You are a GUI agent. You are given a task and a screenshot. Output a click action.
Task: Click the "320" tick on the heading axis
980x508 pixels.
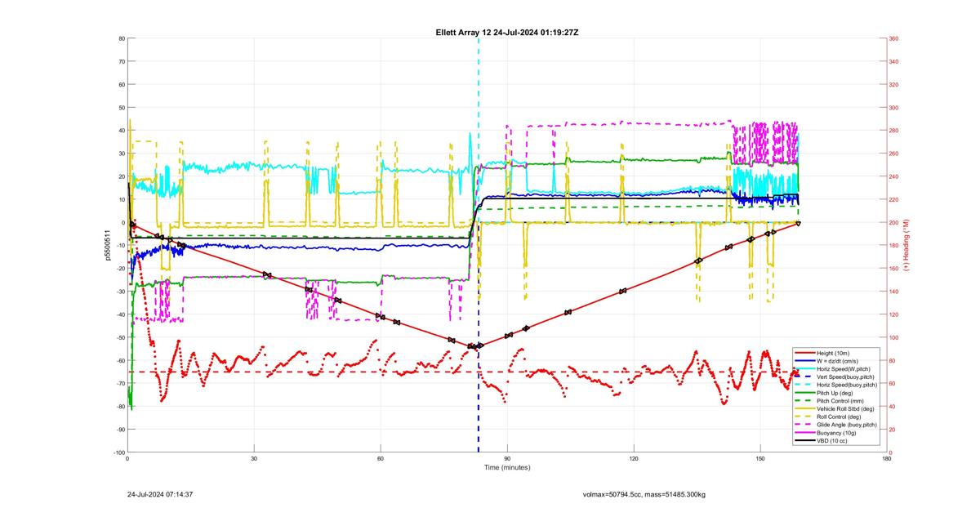tap(894, 84)
